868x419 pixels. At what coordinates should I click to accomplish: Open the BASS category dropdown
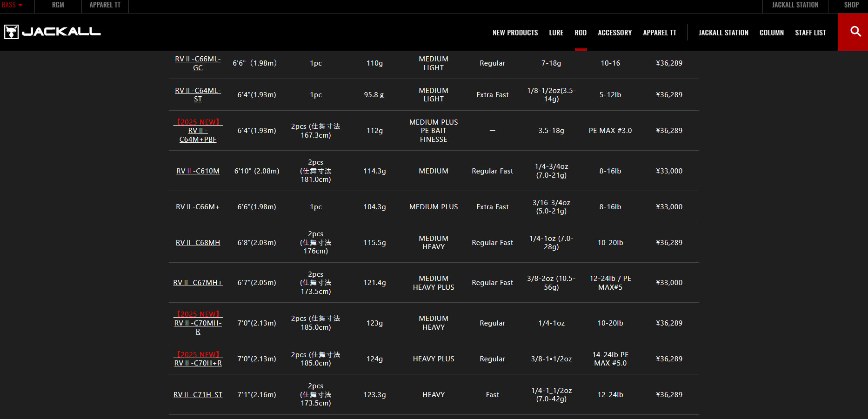click(x=12, y=5)
